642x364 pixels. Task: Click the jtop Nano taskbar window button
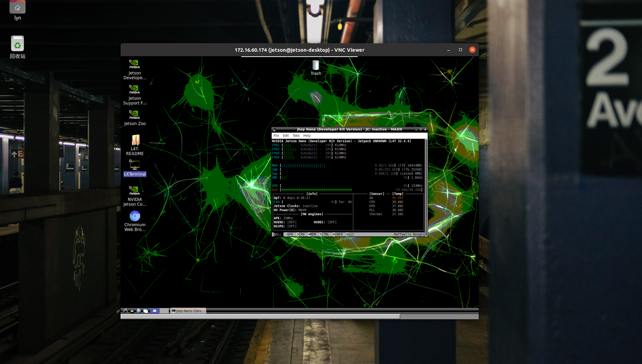tap(188, 311)
